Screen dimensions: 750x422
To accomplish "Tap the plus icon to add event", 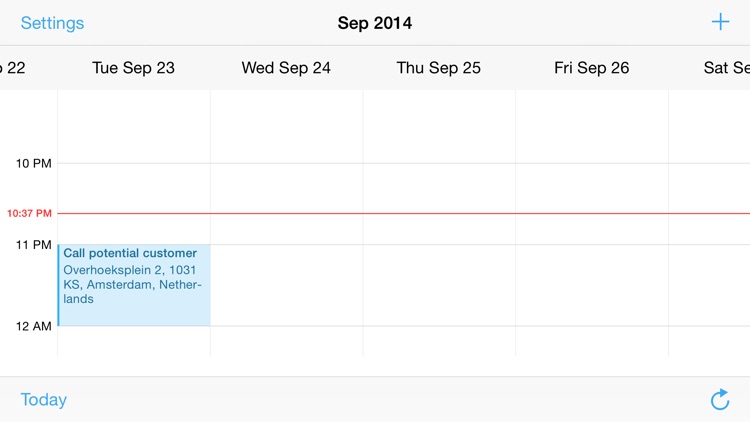I will pos(720,22).
